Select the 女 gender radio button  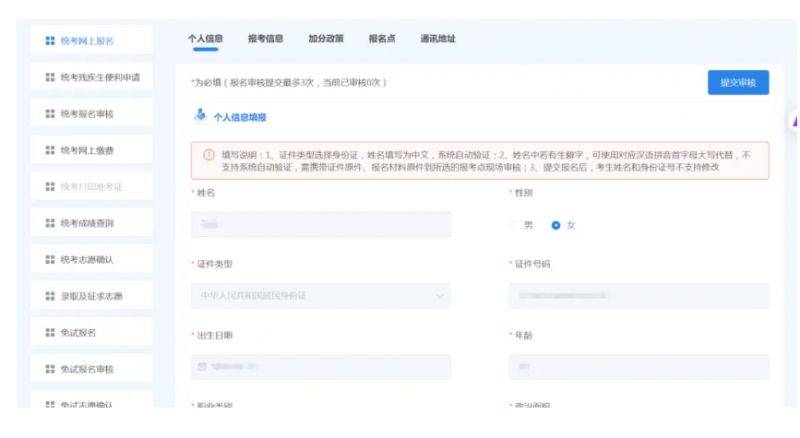556,225
